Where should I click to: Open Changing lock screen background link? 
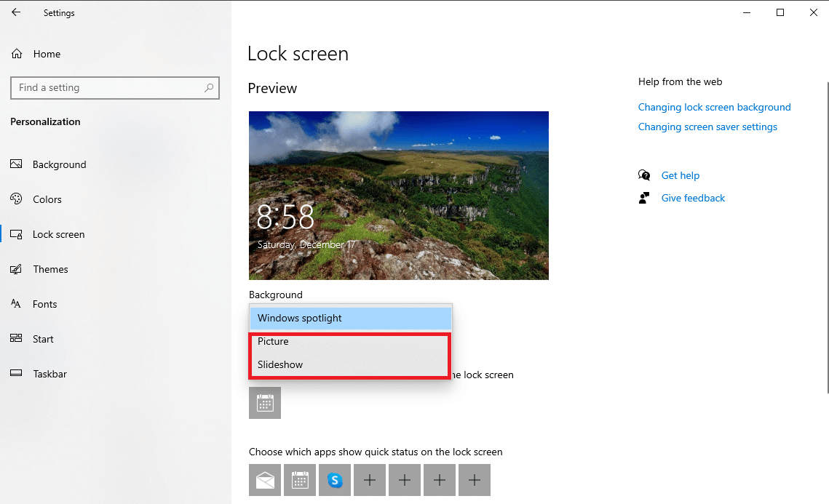(714, 107)
